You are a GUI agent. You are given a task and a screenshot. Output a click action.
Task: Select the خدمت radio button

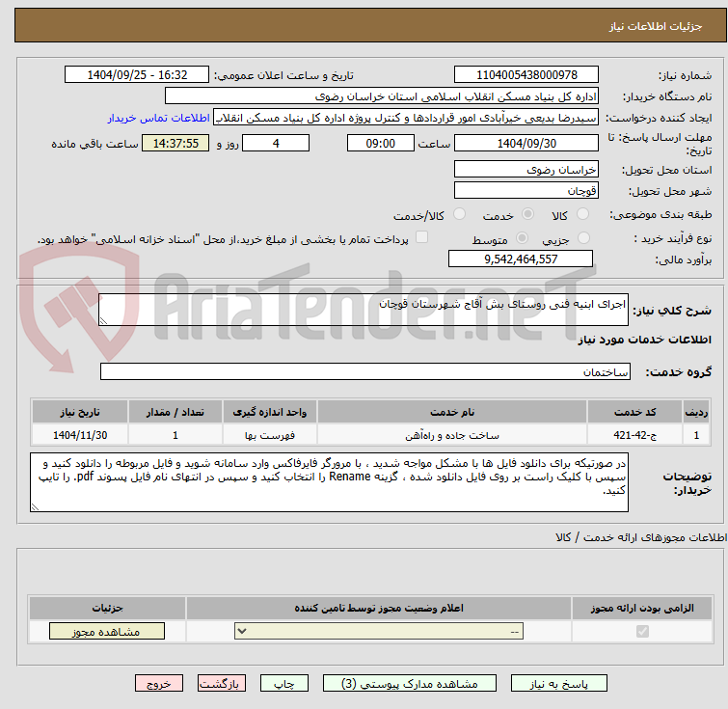pyautogui.click(x=527, y=214)
